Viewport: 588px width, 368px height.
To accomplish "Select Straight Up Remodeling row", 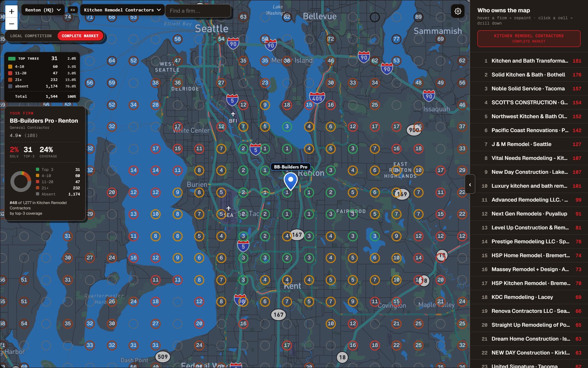I will tap(529, 325).
